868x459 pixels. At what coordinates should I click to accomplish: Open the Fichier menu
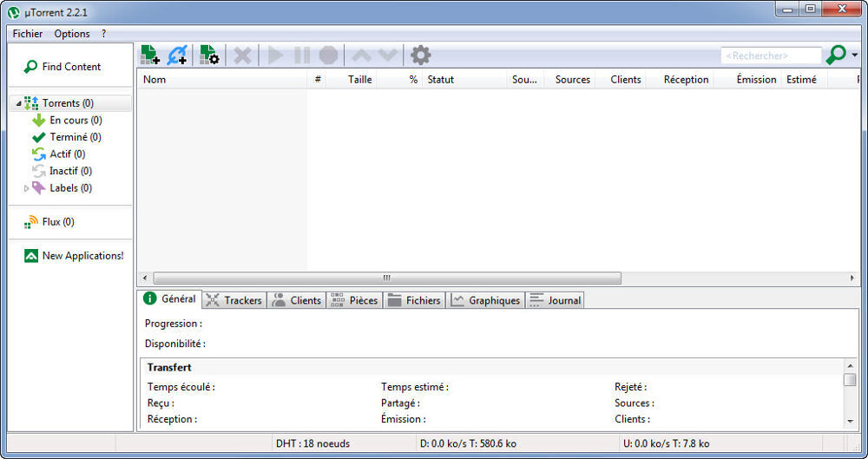point(28,34)
